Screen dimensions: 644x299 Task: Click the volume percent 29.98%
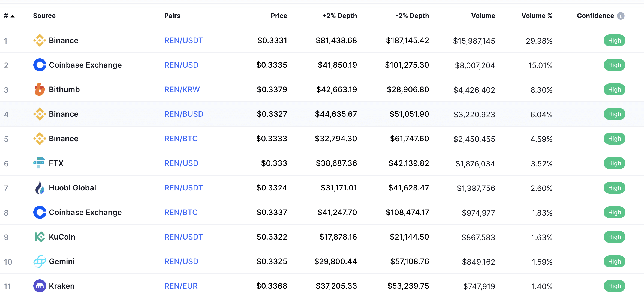click(539, 41)
